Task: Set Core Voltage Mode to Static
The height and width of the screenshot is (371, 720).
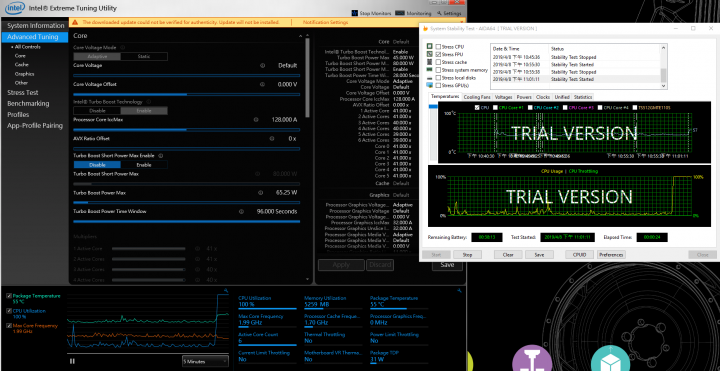Action: (144, 56)
